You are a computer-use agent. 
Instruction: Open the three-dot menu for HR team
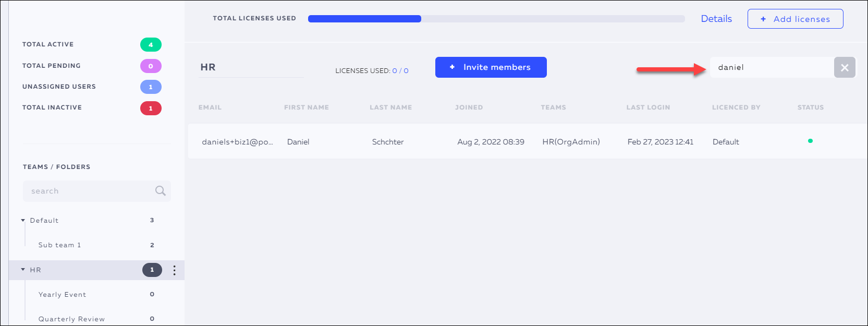coord(174,270)
